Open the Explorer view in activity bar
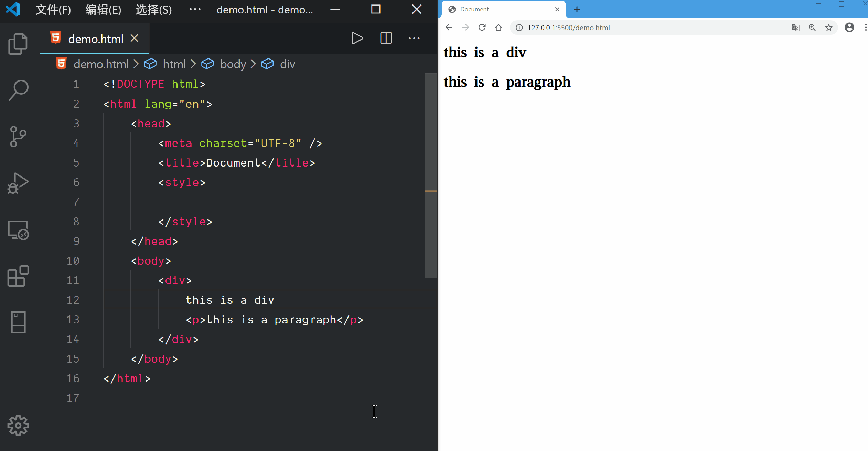Image resolution: width=868 pixels, height=451 pixels. click(x=18, y=44)
